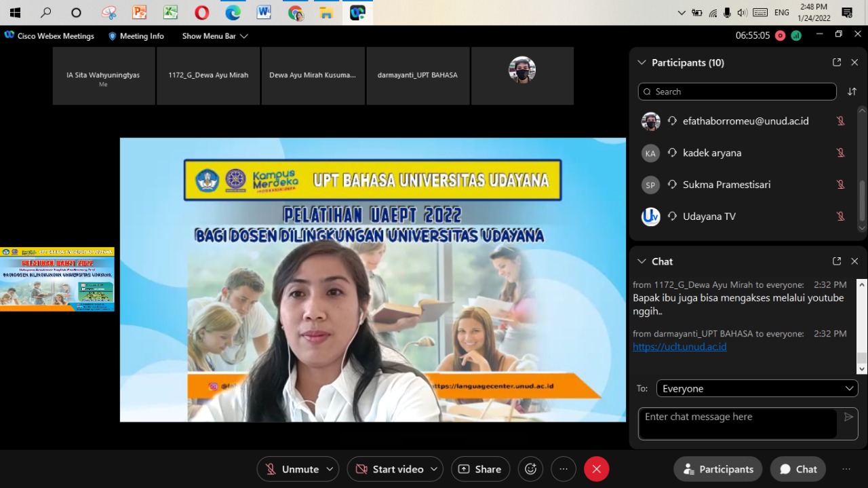Click the SP avatar of Sukma Pramestisari

tap(650, 185)
